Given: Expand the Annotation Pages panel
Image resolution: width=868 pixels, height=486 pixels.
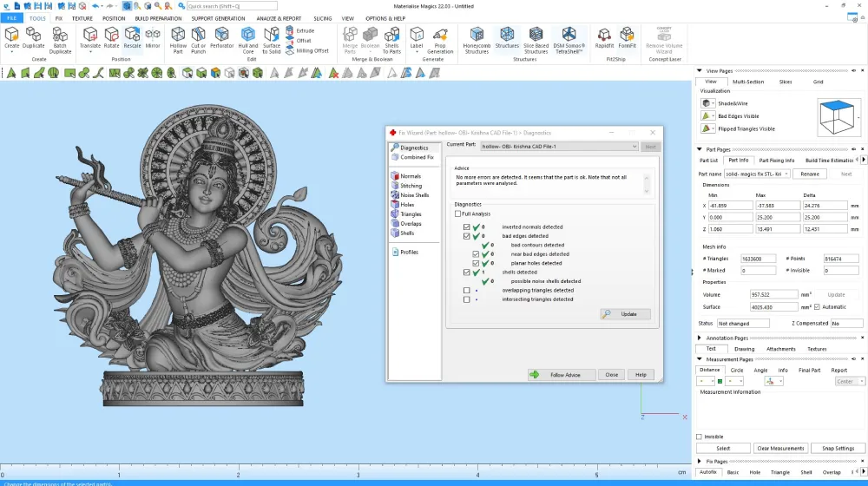Looking at the screenshot, I should point(699,338).
